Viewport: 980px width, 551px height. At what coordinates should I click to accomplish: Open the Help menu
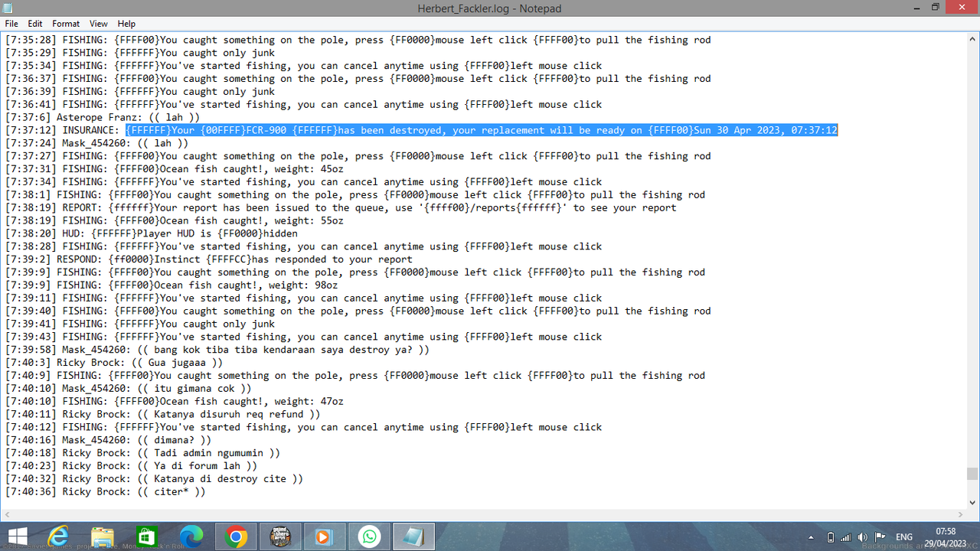click(126, 24)
